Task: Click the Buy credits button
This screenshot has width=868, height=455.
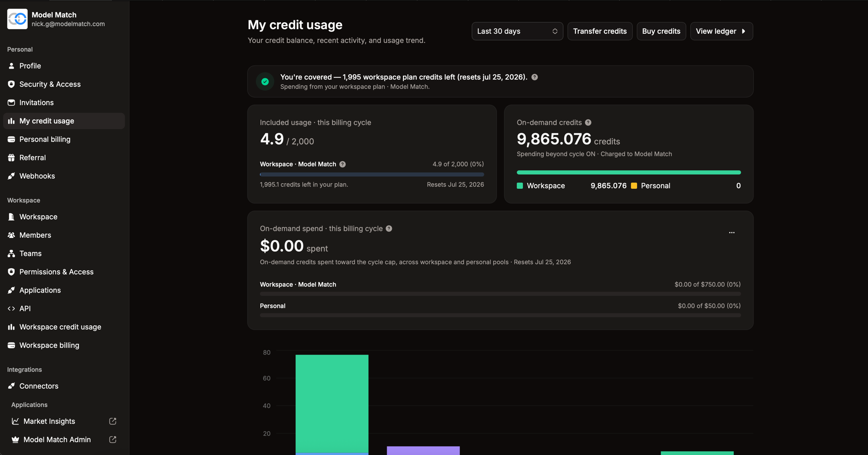Action: coord(661,31)
